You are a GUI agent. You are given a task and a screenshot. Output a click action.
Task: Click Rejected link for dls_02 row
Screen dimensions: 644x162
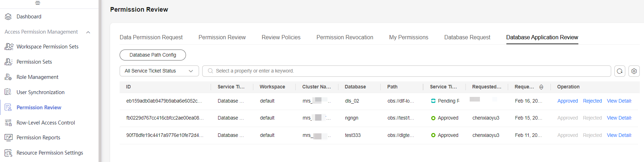click(592, 101)
